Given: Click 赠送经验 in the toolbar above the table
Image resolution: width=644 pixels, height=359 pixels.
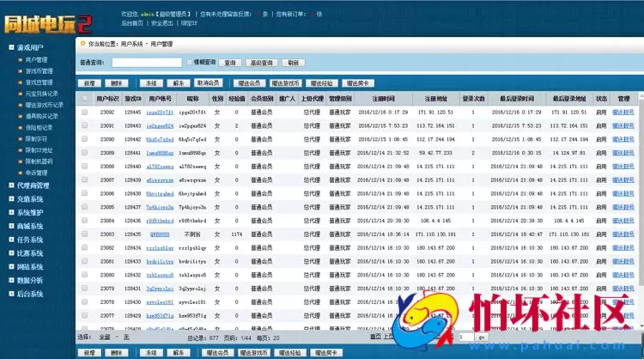Looking at the screenshot, I should [322, 83].
